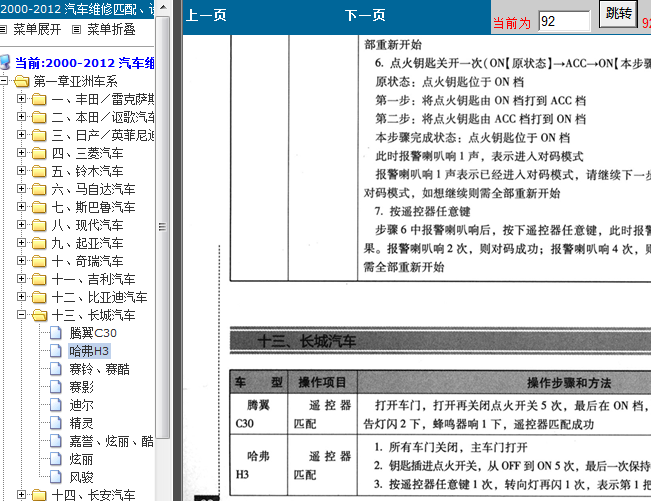Expand the 四、三菱汽车 node
Image resolution: width=651 pixels, height=501 pixels.
click(x=21, y=153)
